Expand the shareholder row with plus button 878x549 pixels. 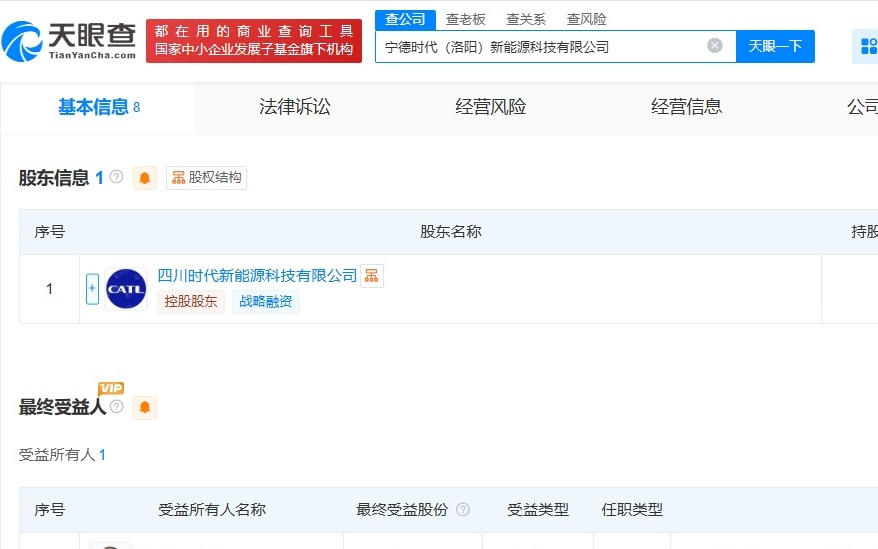pyautogui.click(x=92, y=289)
